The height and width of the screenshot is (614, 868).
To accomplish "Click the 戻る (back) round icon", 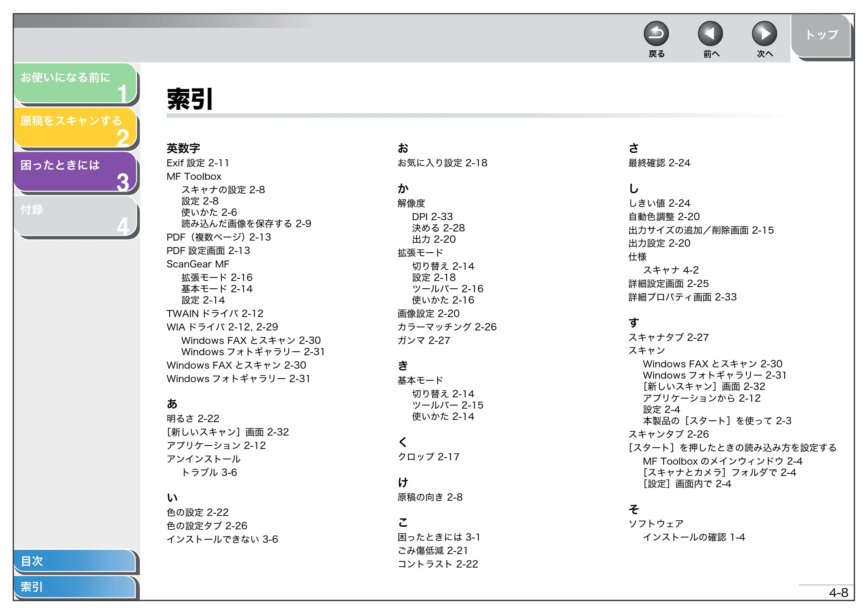I will click(x=656, y=34).
